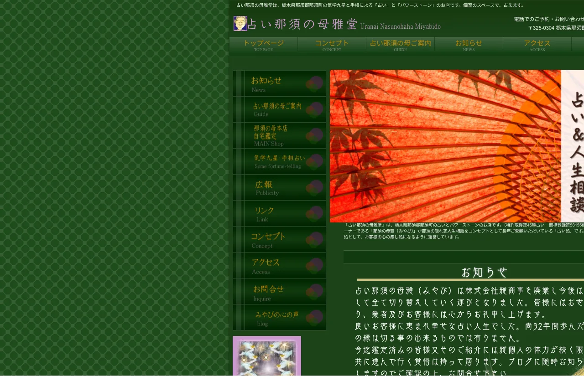The image size is (584, 392).
Task: Open 那須の母本店 MAIN Shop sidebar button
Action: click(280, 135)
